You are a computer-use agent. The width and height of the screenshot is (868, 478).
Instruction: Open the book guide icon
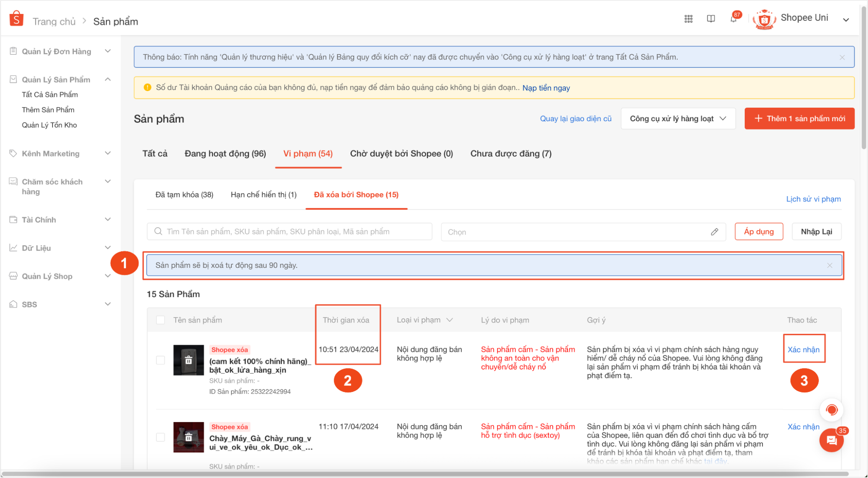coord(711,19)
